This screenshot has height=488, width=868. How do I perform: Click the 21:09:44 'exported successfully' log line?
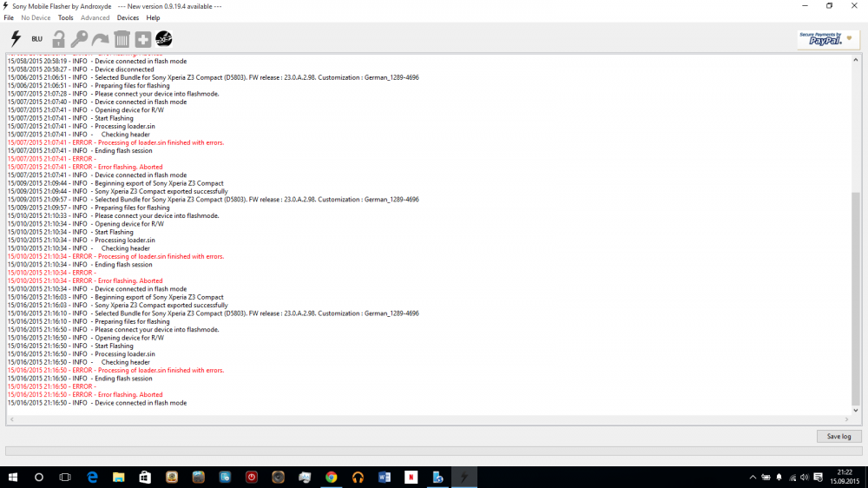(x=117, y=191)
